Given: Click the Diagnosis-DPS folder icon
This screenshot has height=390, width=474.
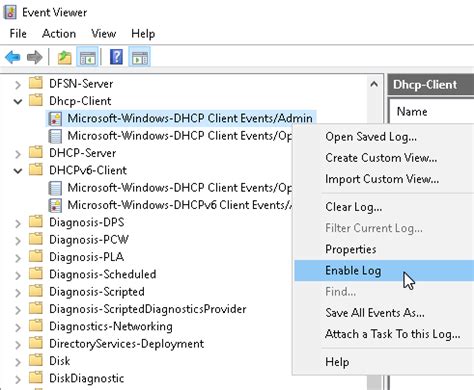Looking at the screenshot, I should 36,221.
